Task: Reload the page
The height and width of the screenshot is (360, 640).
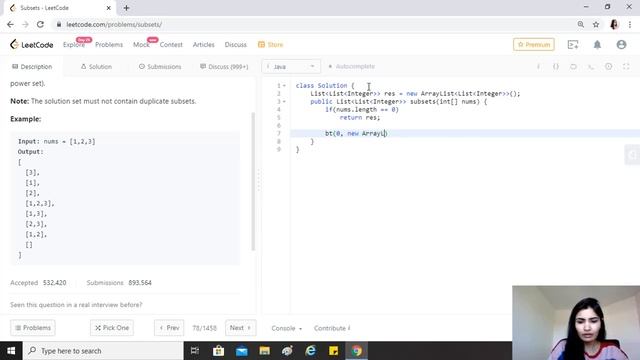Action: 40,24
